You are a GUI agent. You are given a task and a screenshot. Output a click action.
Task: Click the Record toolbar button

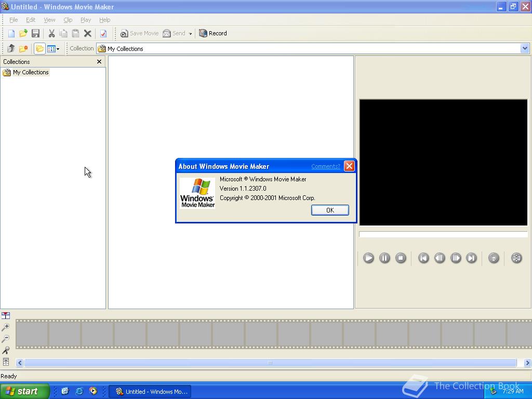pyautogui.click(x=213, y=33)
